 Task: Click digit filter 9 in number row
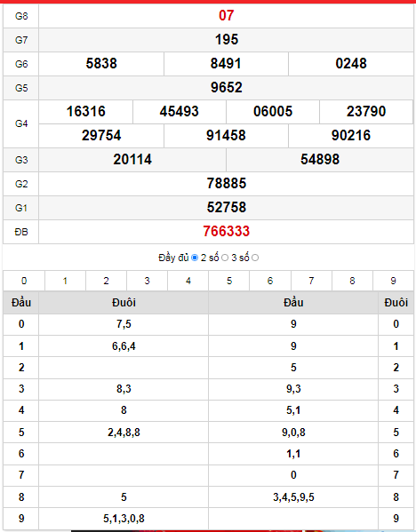pyautogui.click(x=393, y=281)
